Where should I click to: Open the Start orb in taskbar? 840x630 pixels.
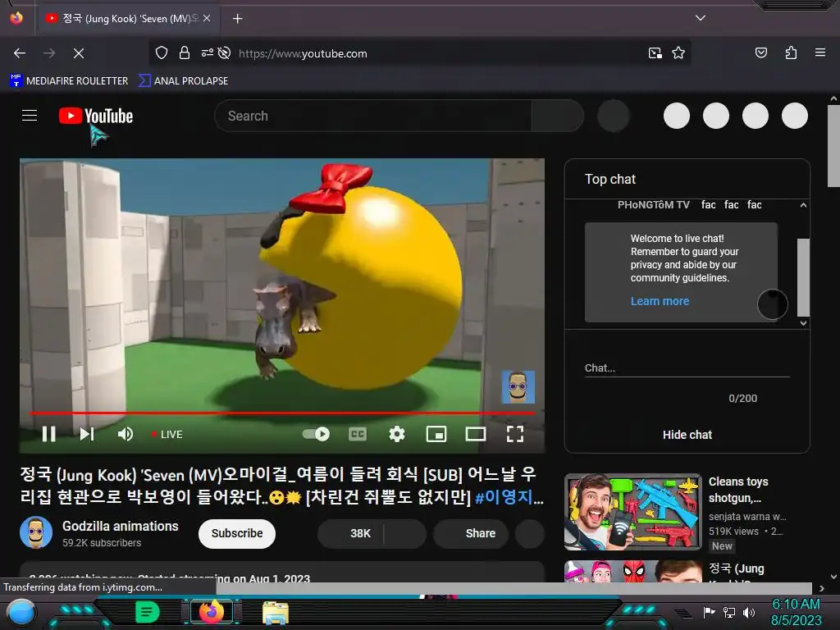(x=21, y=612)
